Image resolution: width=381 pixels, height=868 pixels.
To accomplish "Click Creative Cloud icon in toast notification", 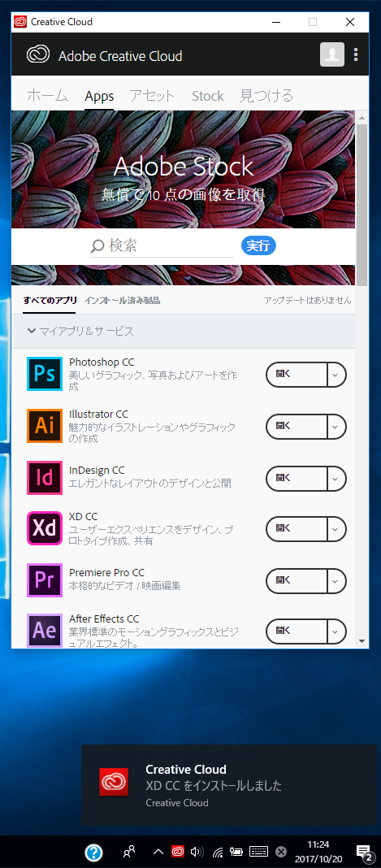I will pyautogui.click(x=114, y=782).
